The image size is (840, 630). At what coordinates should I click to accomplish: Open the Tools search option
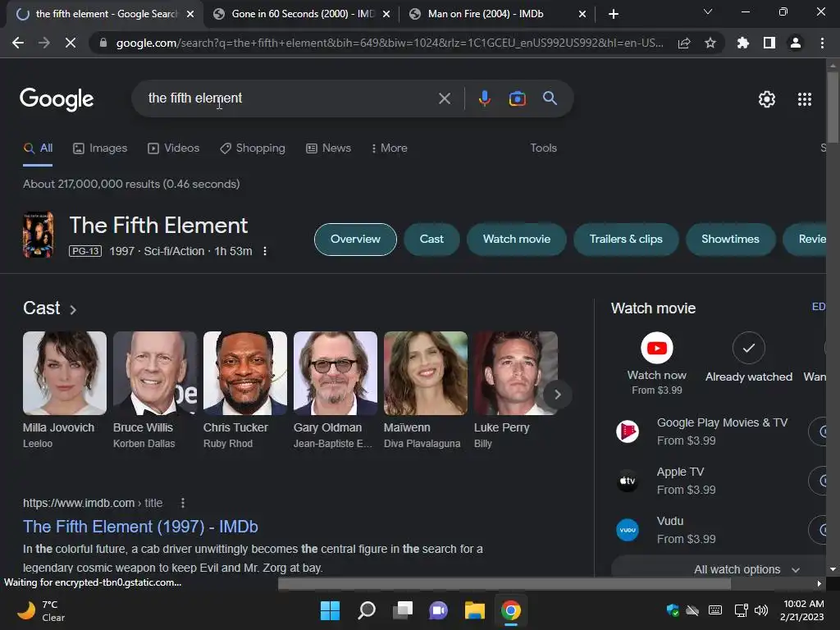pos(543,148)
